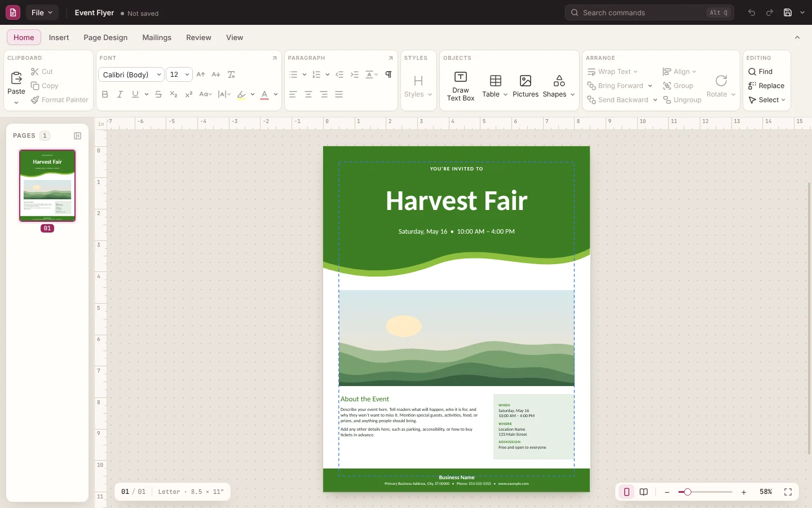Image resolution: width=812 pixels, height=508 pixels.
Task: Click the Align button
Action: pos(679,72)
